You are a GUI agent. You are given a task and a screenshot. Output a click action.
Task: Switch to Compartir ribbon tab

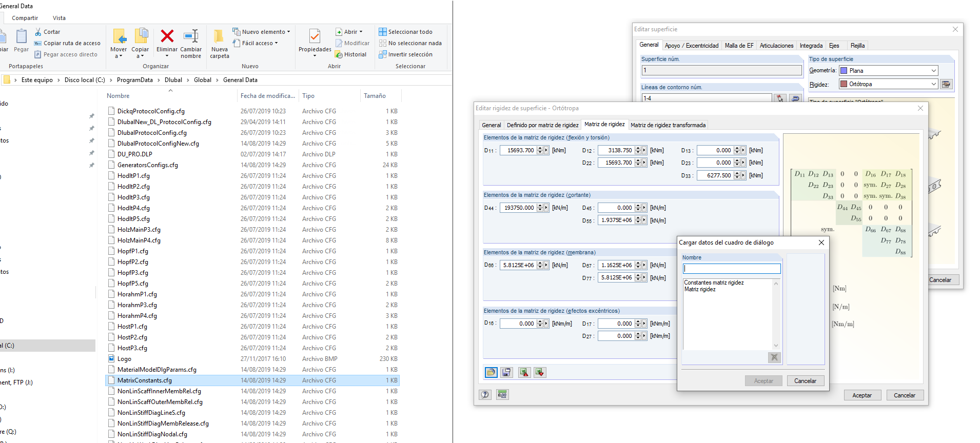25,18
